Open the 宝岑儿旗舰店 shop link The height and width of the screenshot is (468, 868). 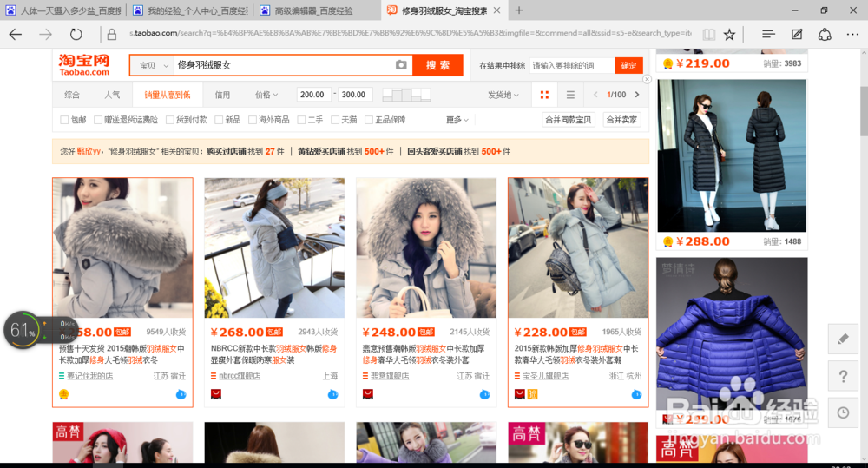[545, 376]
